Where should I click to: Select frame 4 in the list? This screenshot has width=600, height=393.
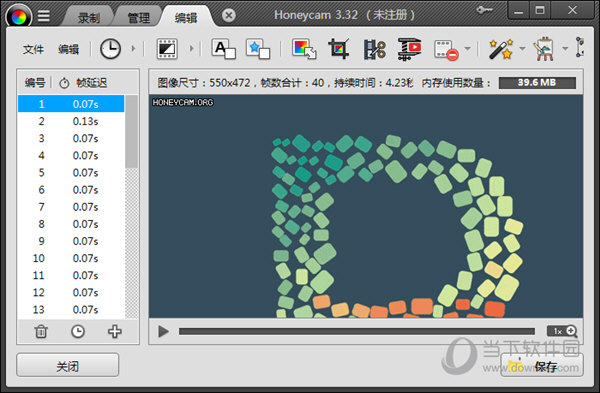(x=71, y=155)
